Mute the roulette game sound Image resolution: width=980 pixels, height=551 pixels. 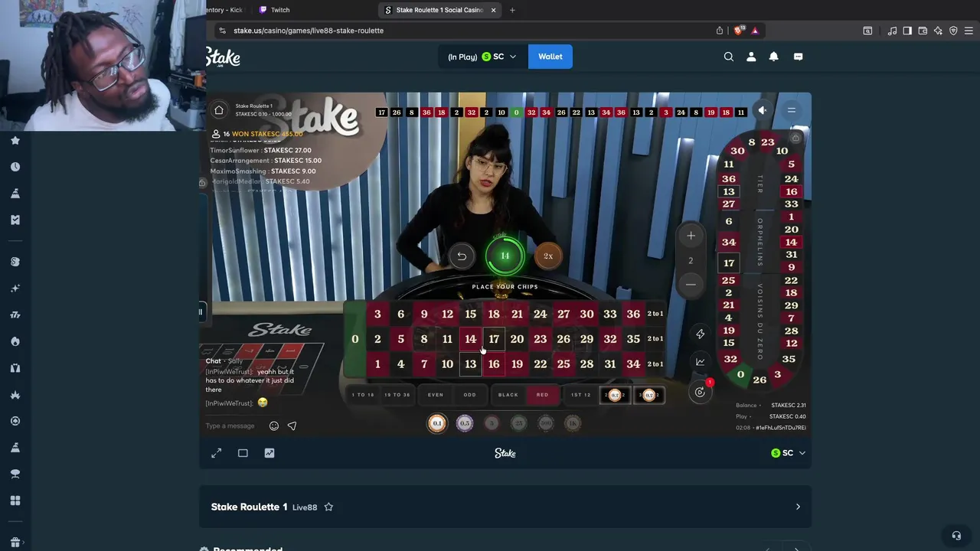(763, 110)
